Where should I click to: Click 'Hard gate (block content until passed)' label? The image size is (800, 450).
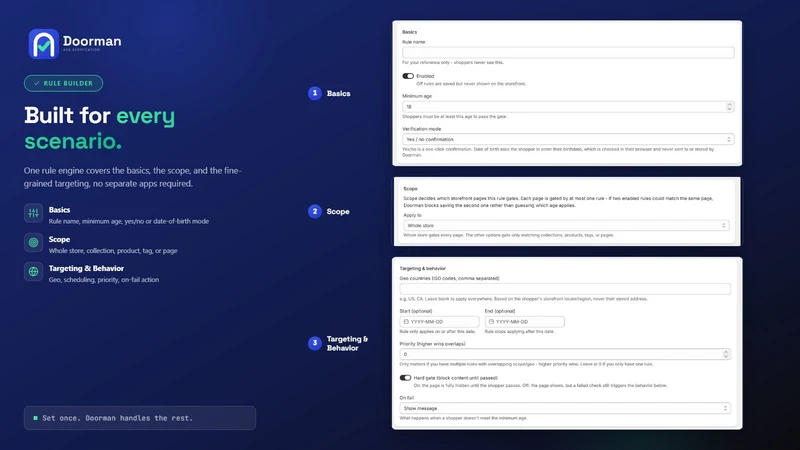(x=456, y=378)
